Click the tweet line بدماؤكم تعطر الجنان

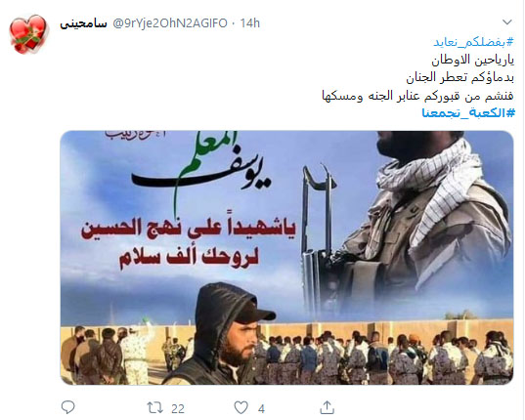point(460,78)
